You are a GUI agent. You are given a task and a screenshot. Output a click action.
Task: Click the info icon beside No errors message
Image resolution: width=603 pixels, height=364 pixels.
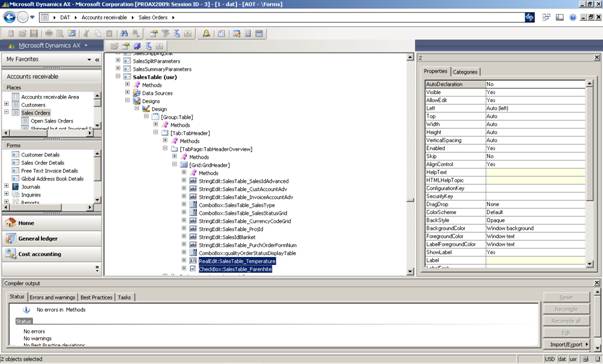27,309
